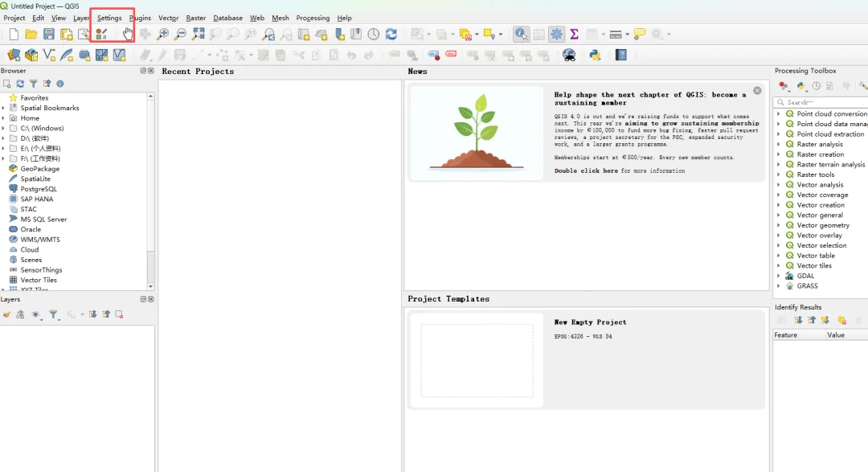Open layer styling panel in Layers toolbar
The width and height of the screenshot is (868, 472).
pyautogui.click(x=6, y=314)
